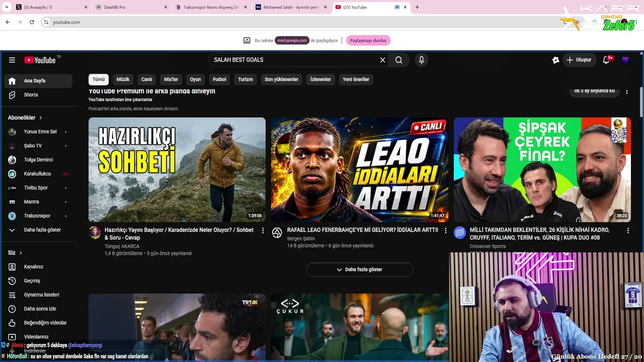Open Trabzonspor channel subscription
644x362 pixels.
pyautogui.click(x=38, y=216)
